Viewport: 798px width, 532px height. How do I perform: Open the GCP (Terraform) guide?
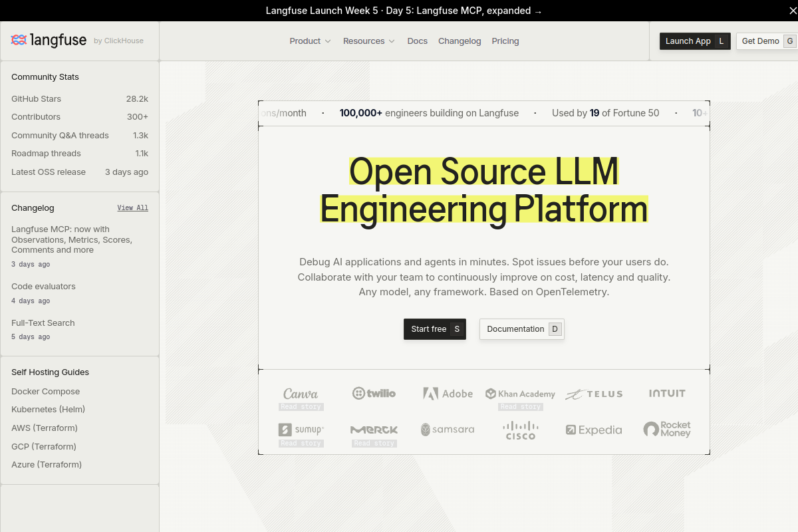(x=44, y=446)
